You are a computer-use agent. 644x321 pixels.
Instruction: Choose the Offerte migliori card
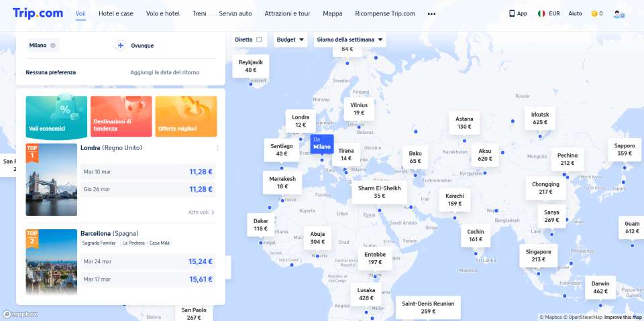click(x=186, y=116)
